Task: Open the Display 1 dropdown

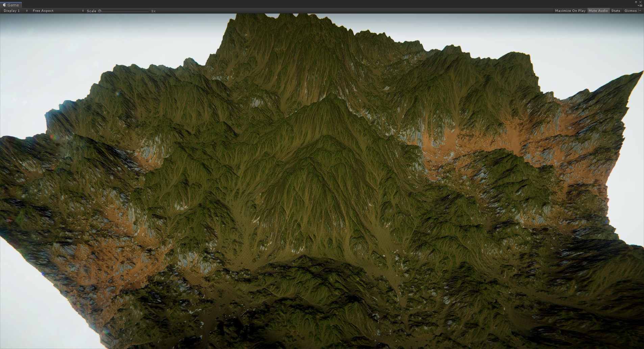Action: (16, 11)
